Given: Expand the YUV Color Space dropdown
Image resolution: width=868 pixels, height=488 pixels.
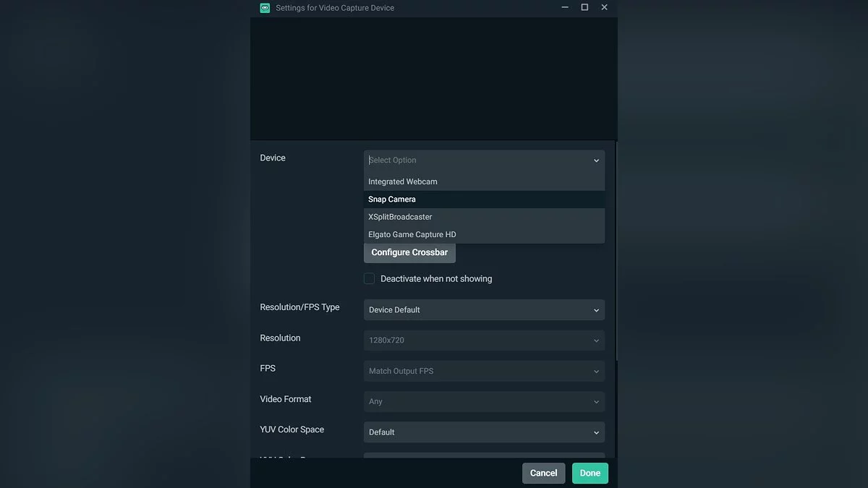Looking at the screenshot, I should tap(484, 432).
